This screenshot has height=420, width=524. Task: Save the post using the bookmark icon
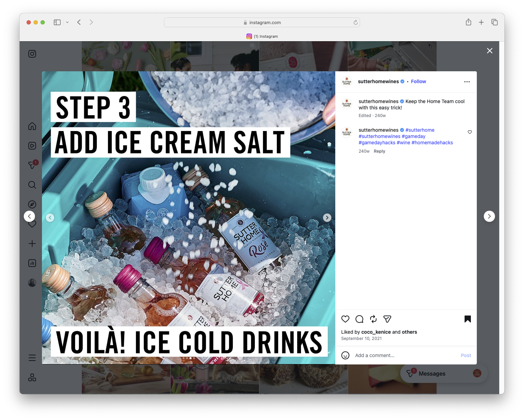[x=468, y=319]
